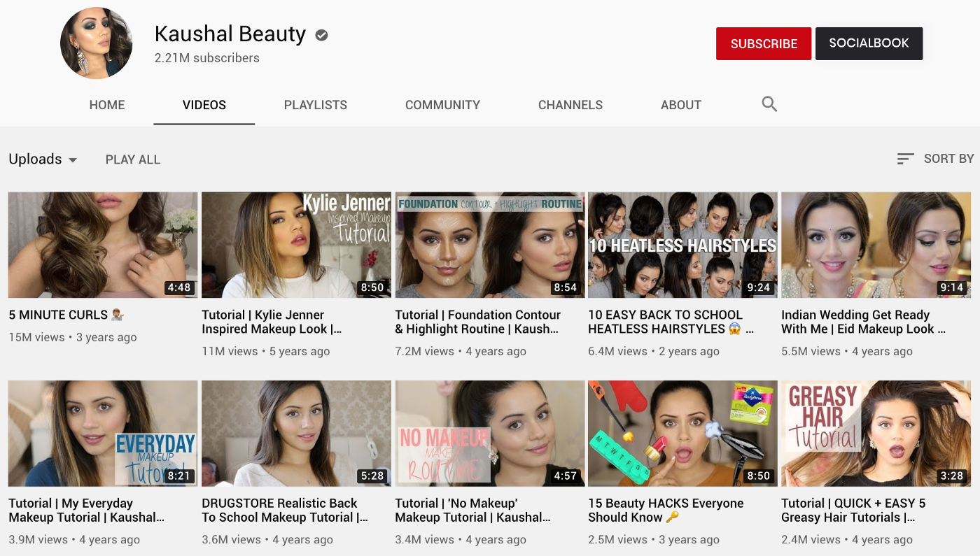Open the Kaushal Beauty channel avatar
The image size is (980, 556).
97,43
